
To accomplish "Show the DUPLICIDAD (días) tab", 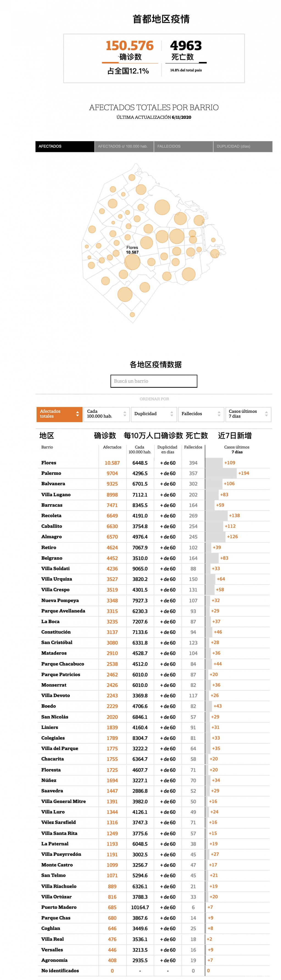I will coord(243,146).
